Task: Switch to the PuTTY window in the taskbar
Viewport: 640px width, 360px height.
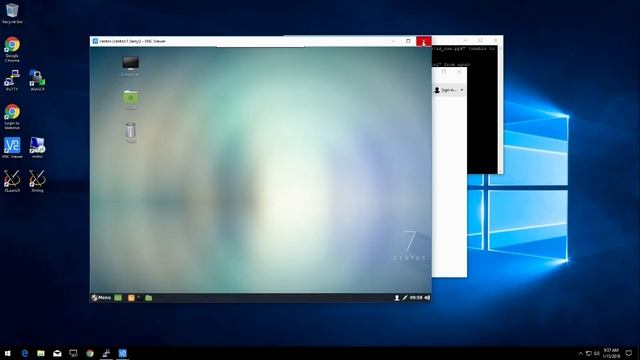Action: tap(106, 353)
